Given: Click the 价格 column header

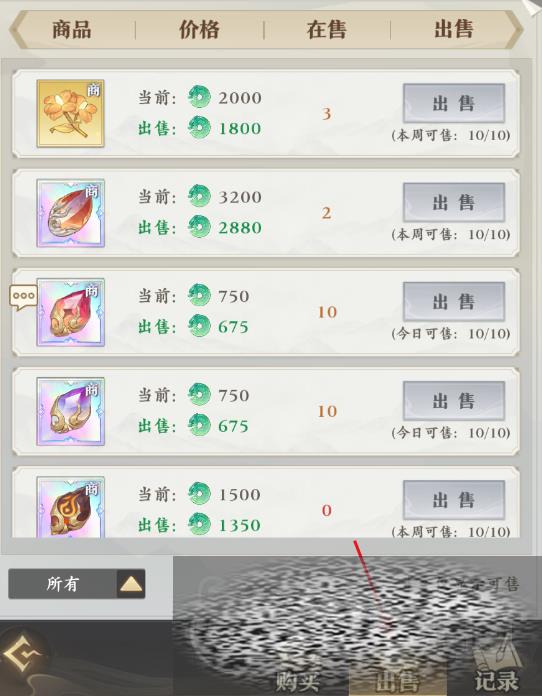Looking at the screenshot, I should click(x=199, y=30).
